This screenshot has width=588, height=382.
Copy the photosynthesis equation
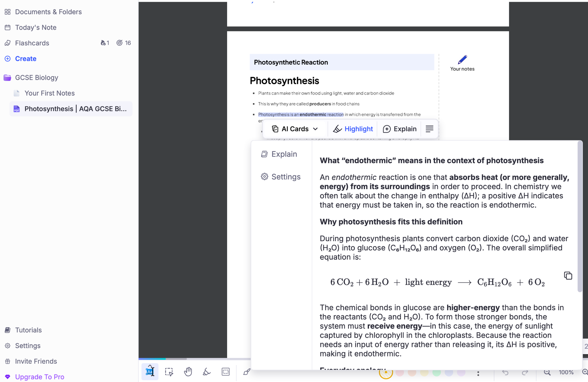pyautogui.click(x=568, y=276)
